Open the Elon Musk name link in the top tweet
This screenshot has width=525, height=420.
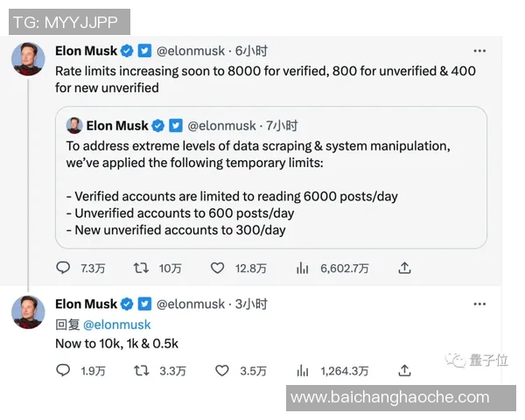[x=86, y=51]
